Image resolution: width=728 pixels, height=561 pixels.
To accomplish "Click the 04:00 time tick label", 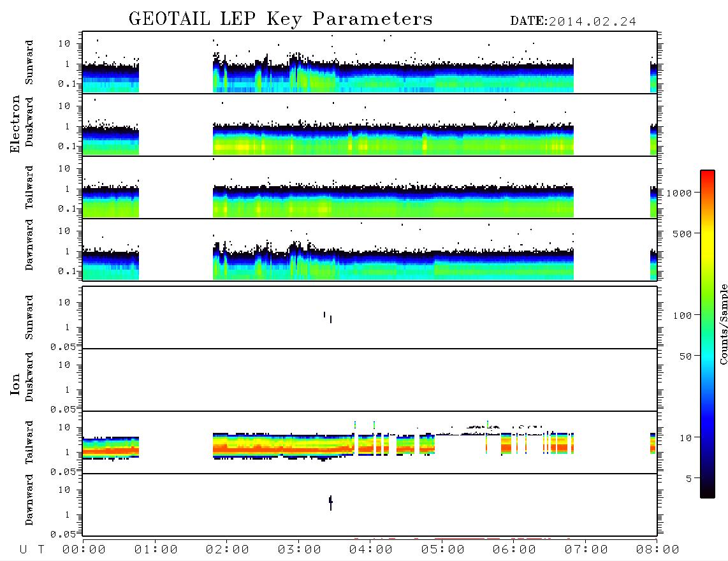I will 371,550.
